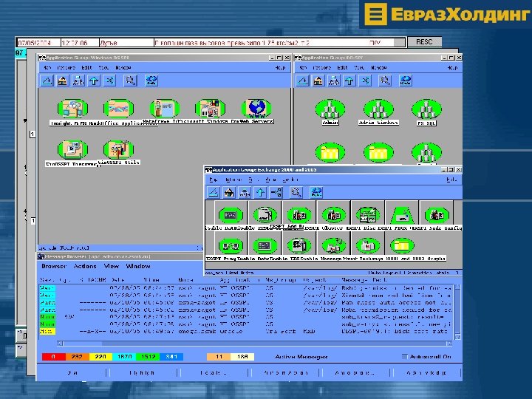Open Window menu in DB-SPI window
The height and width of the screenshot is (399, 532).
click(379, 67)
